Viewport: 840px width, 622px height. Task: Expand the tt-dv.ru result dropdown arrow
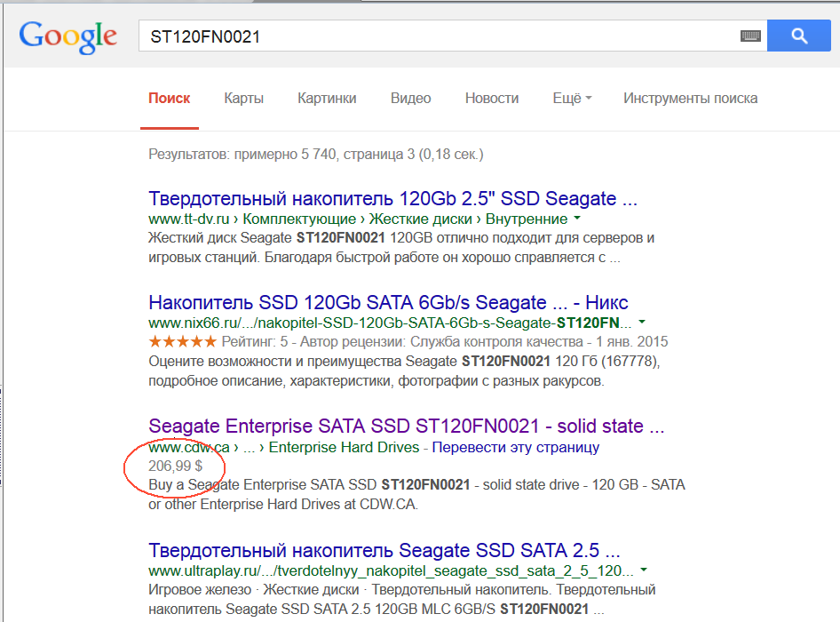577,218
